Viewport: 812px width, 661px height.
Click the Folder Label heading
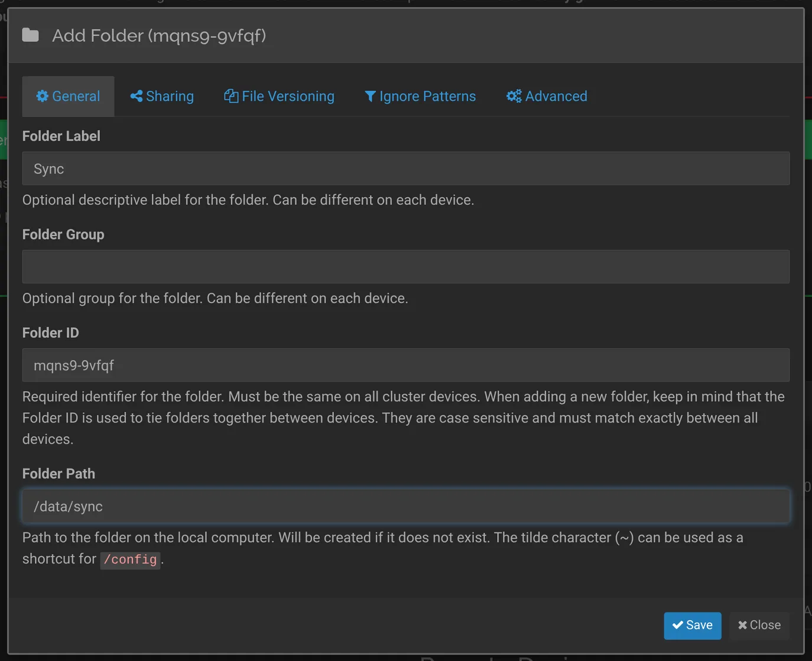click(61, 136)
